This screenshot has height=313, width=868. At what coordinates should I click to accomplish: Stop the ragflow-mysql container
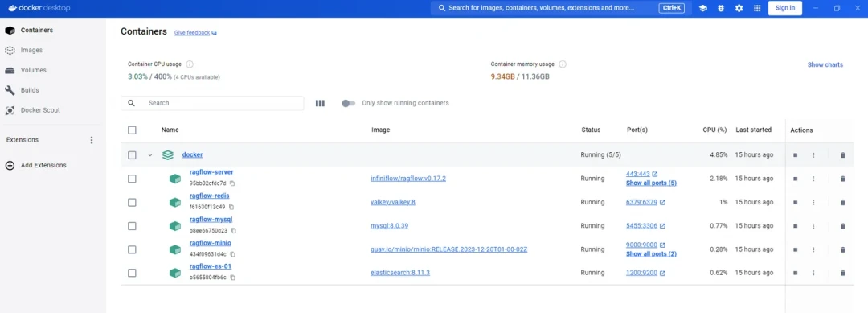(x=795, y=226)
